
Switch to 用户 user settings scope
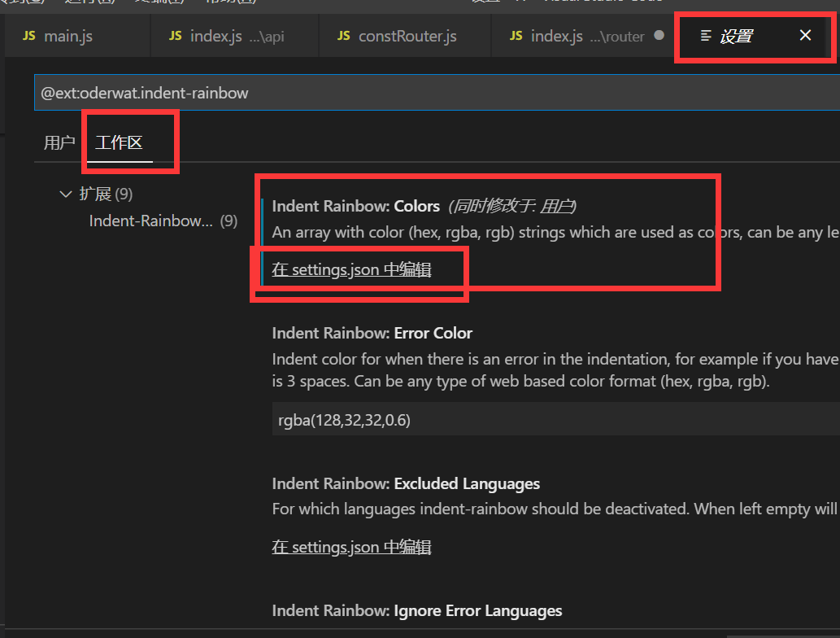59,142
